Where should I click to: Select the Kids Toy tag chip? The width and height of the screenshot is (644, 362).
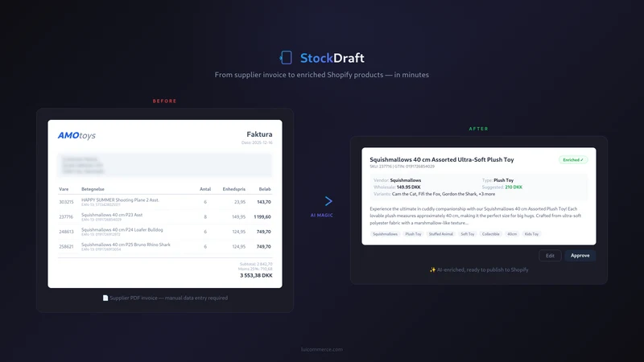(531, 234)
